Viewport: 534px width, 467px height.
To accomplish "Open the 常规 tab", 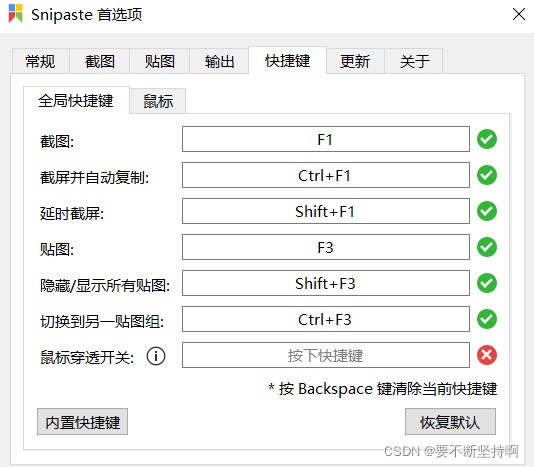I will [x=40, y=61].
